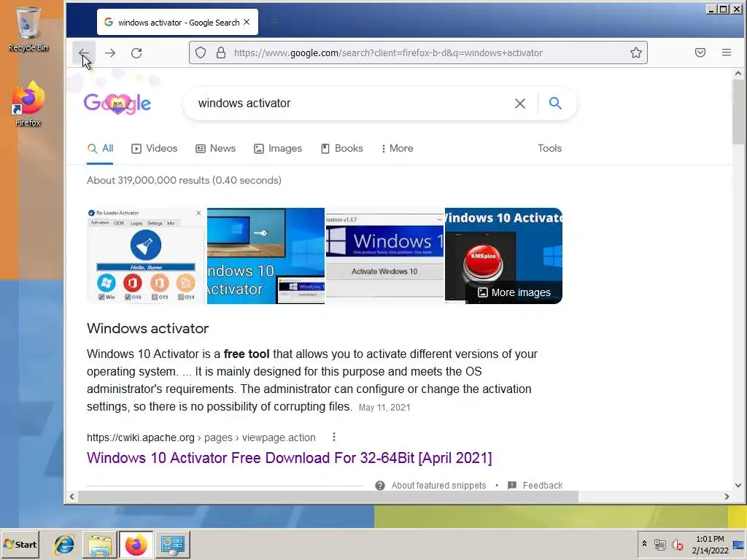
Task: Click the vertical scrollbar thumb
Action: (x=738, y=111)
